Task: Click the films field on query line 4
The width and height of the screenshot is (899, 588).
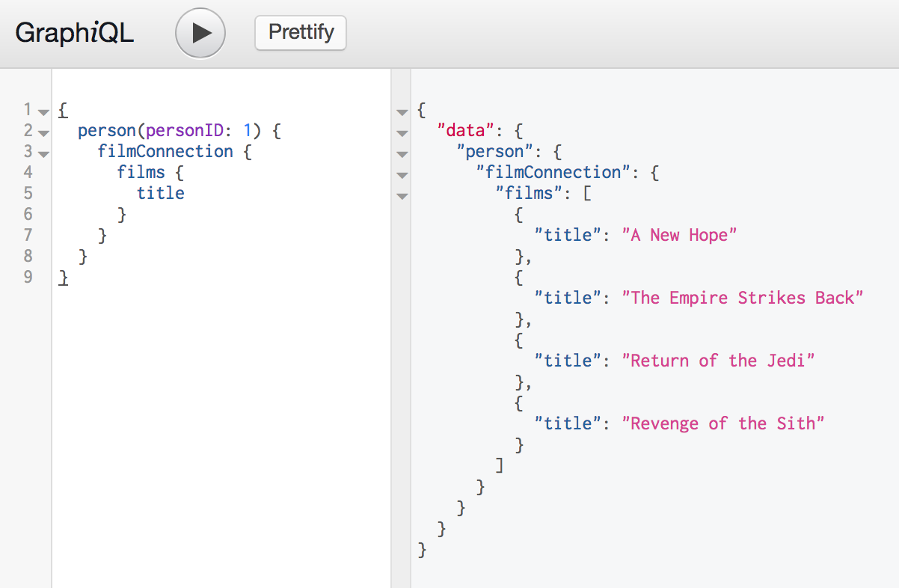Action: [141, 172]
